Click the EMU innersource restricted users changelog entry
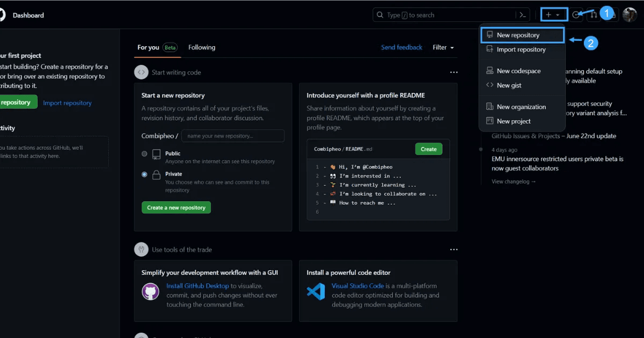Viewport: 644px width, 338px height. click(558, 164)
